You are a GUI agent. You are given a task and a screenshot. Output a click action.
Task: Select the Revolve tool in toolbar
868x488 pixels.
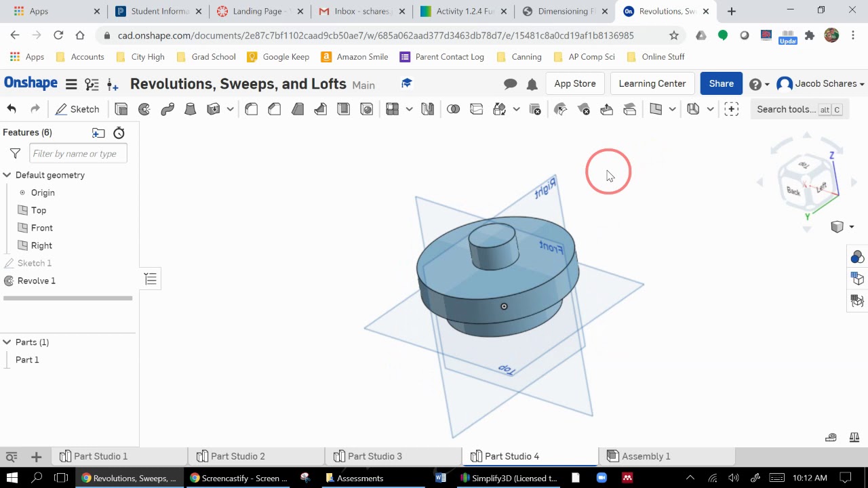point(144,109)
